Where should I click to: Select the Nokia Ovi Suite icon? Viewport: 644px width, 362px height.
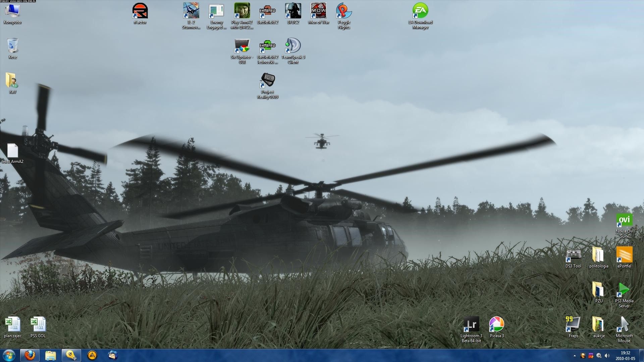624,221
